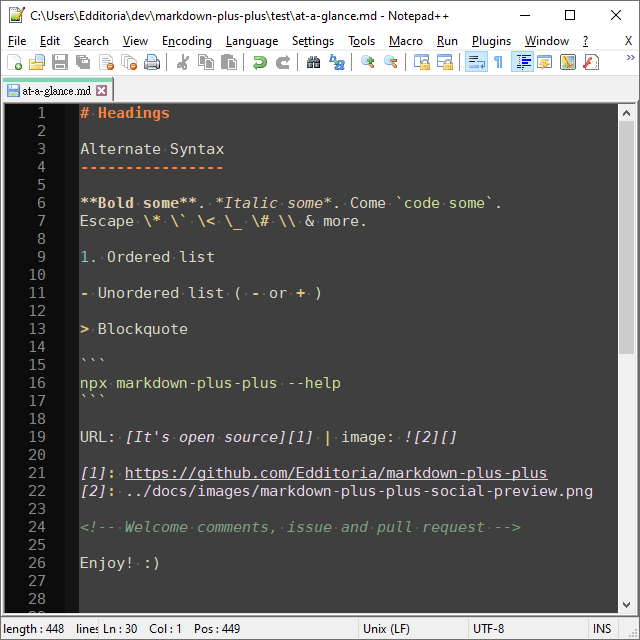Open the Plugins menu
Viewport: 640px width, 640px height.
point(491,41)
